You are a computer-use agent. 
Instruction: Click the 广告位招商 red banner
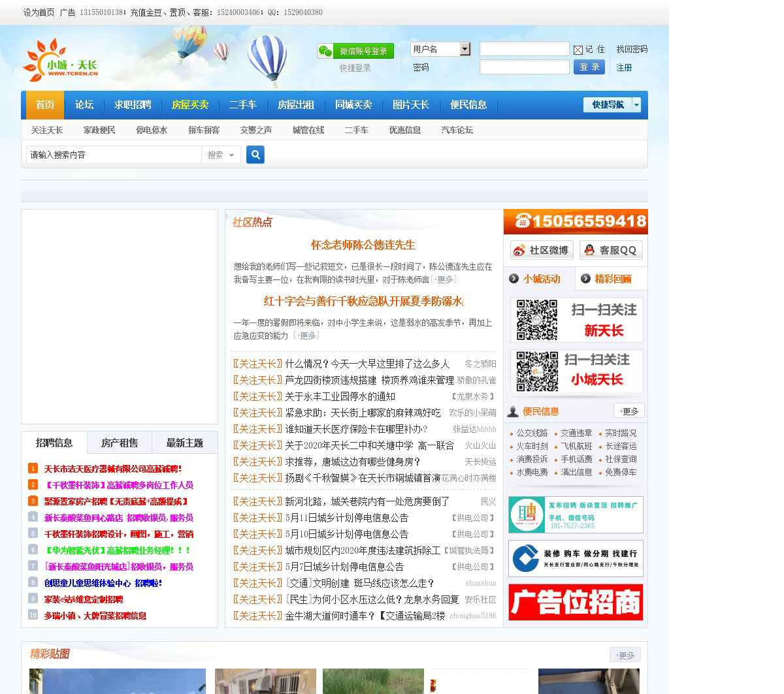pos(576,602)
